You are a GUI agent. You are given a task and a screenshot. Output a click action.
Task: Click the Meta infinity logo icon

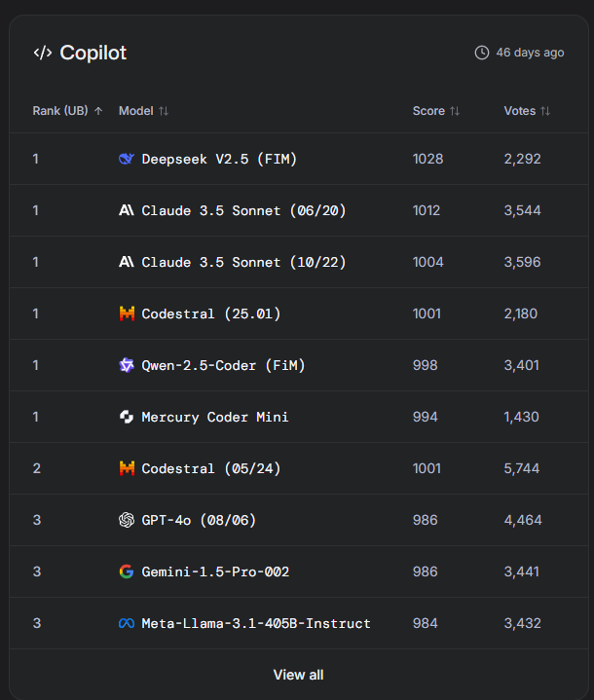(x=127, y=623)
